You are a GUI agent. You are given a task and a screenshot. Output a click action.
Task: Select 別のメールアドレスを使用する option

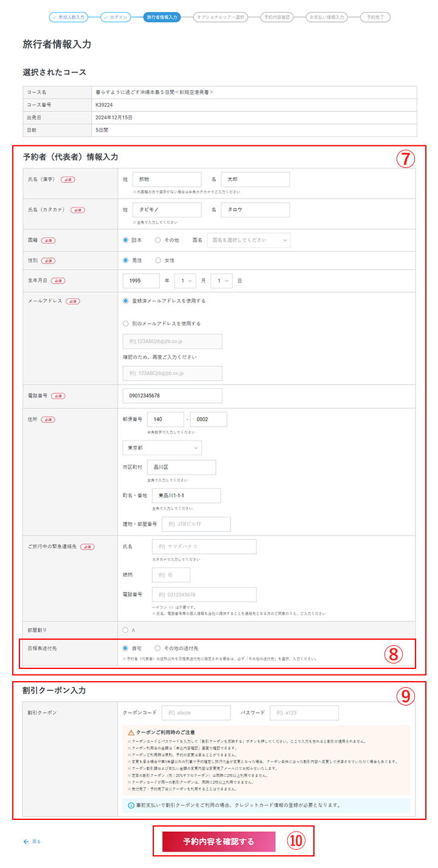(x=126, y=324)
